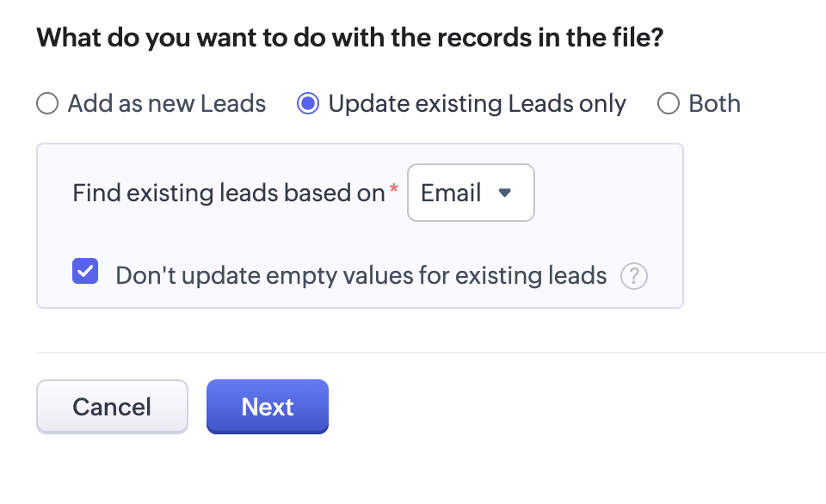
Task: Click the red required asterisk
Action: [395, 188]
